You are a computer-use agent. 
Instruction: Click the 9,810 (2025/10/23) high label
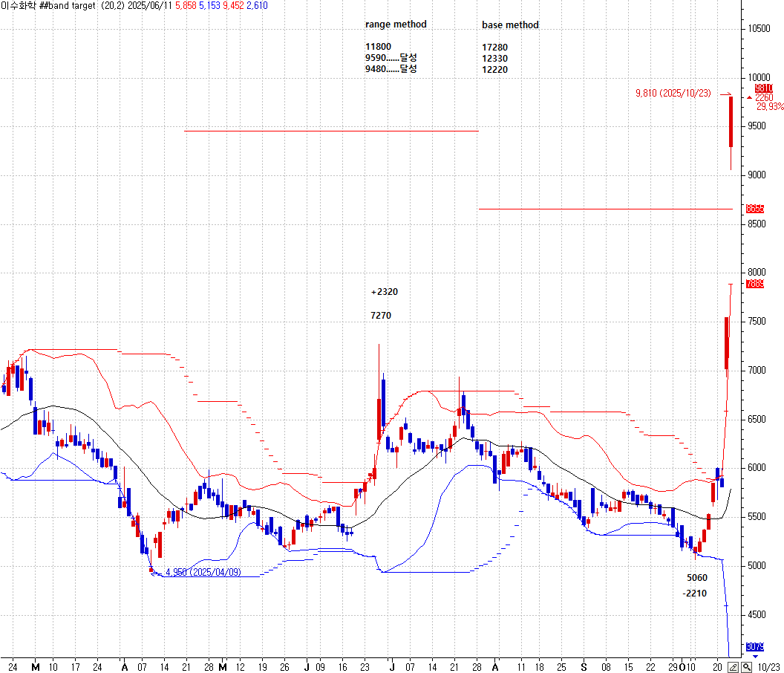[x=673, y=94]
